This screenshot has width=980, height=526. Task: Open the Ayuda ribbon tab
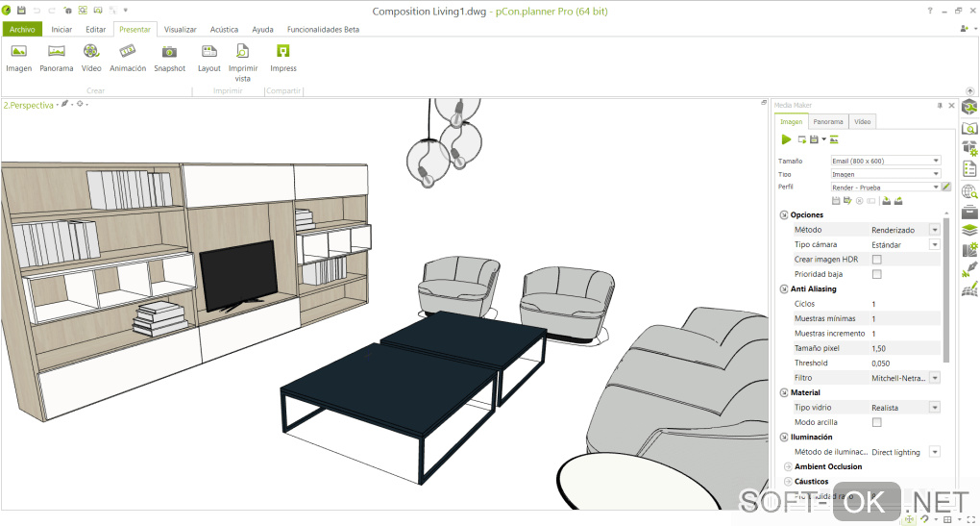click(x=262, y=30)
